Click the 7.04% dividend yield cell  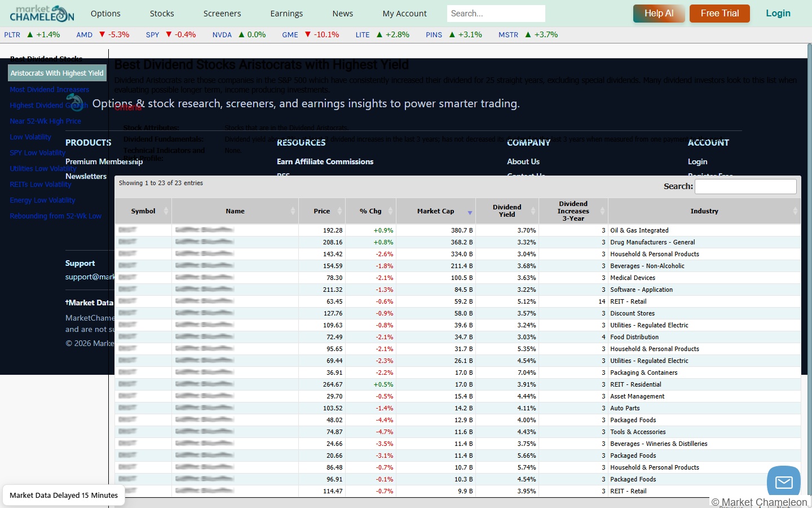point(507,373)
